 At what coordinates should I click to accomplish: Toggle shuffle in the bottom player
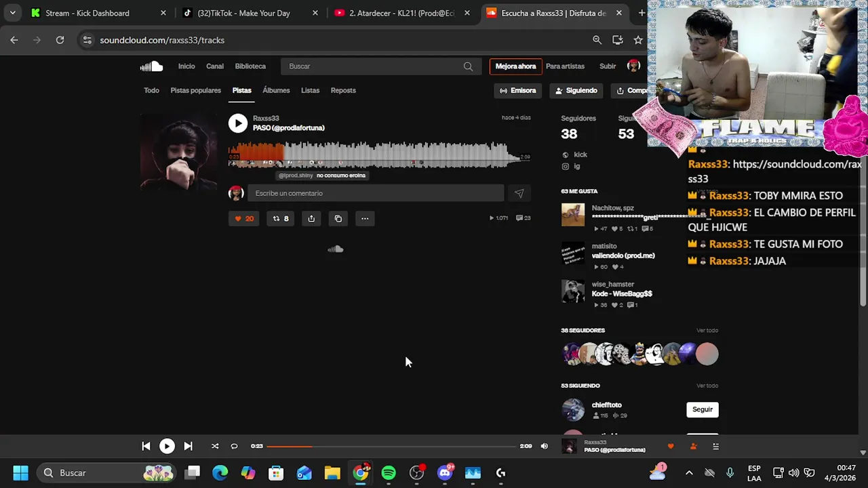point(215,446)
